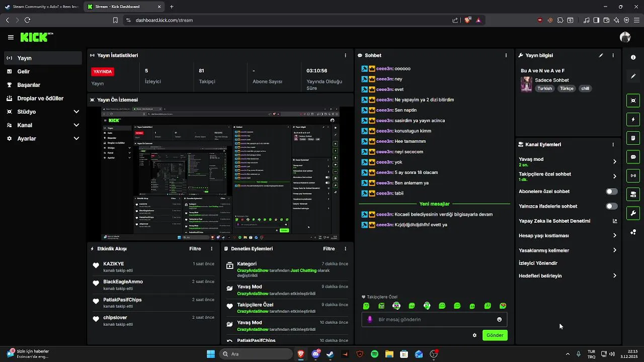Open Yasaklanmış kelimeler arrow

[614, 250]
